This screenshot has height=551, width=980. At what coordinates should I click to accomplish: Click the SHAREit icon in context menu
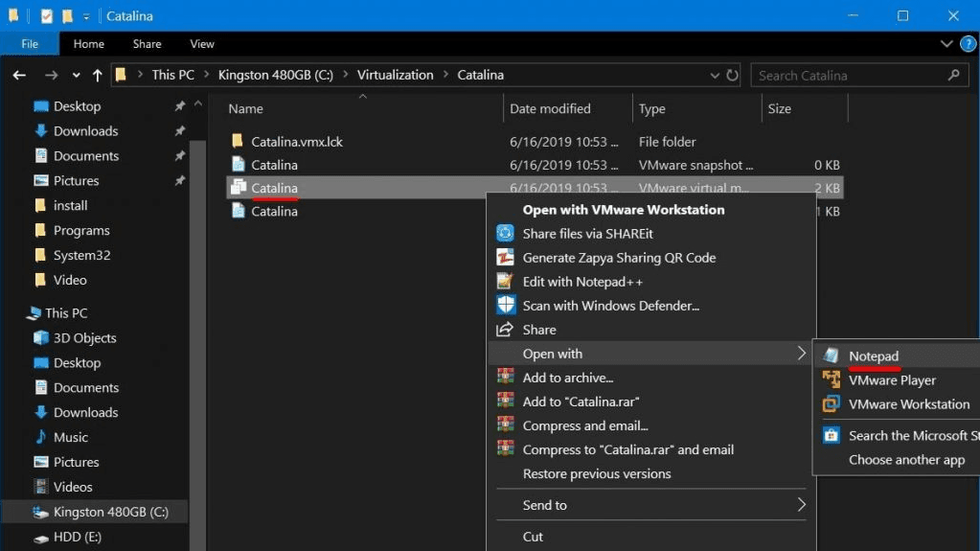505,234
